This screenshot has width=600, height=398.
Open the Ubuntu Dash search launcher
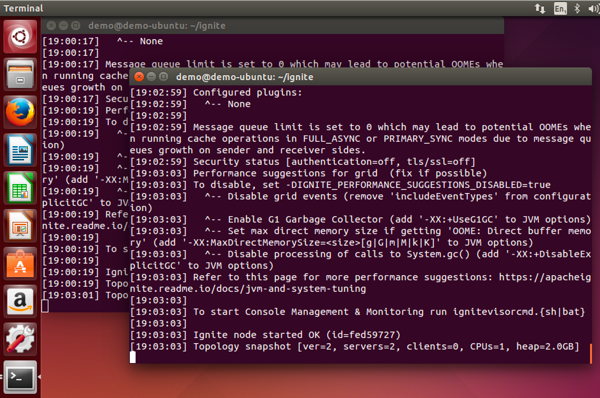click(x=20, y=37)
